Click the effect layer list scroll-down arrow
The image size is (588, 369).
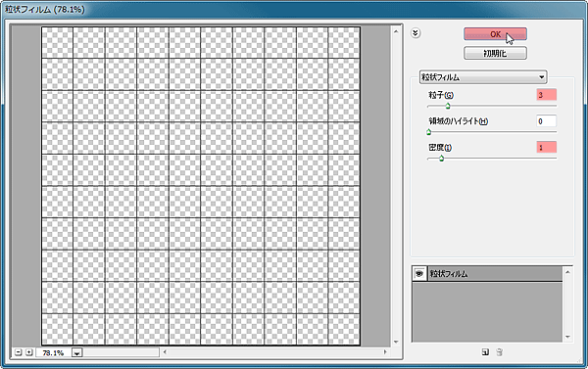coord(567,337)
